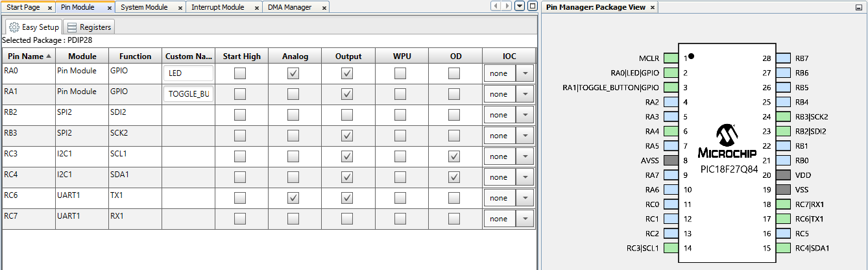This screenshot has height=270, width=868.
Task: Uncheck Analog for RA0
Action: 293,73
